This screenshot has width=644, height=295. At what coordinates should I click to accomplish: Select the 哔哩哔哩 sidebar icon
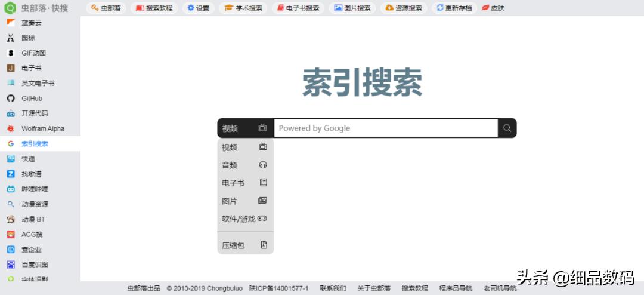(x=11, y=189)
